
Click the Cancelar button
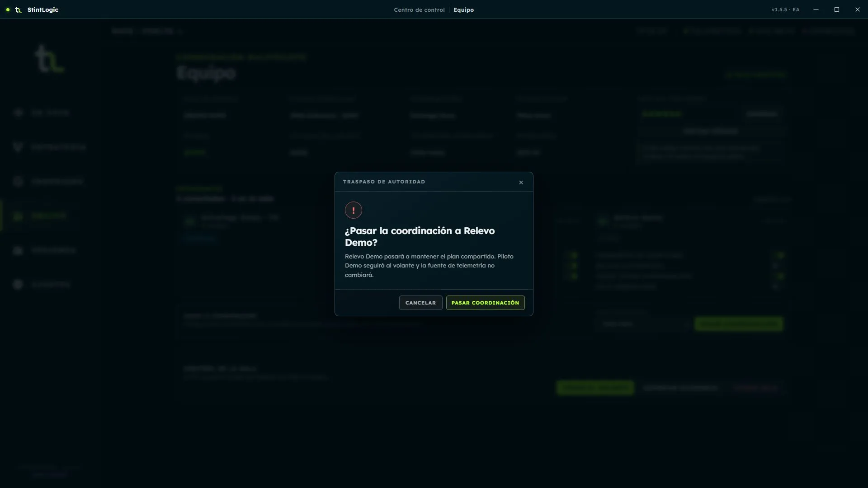click(x=420, y=303)
